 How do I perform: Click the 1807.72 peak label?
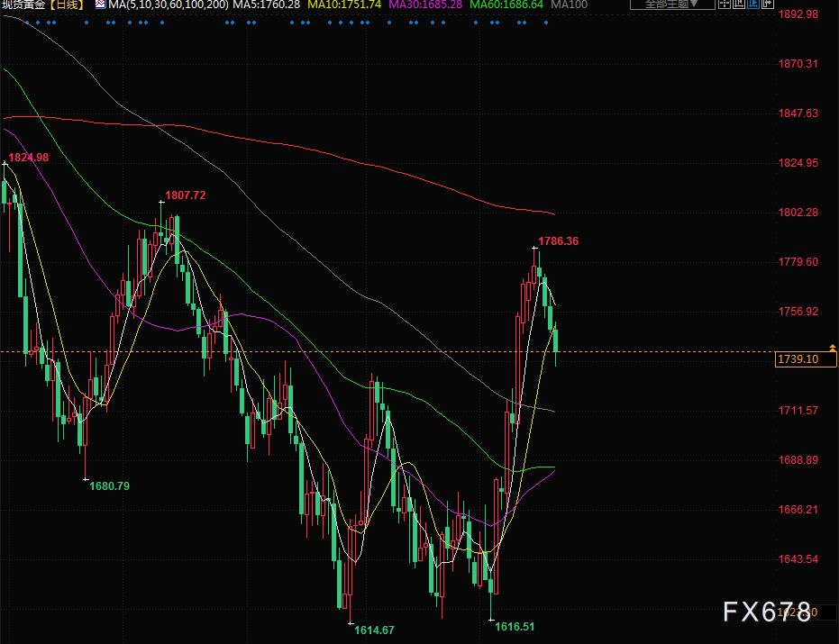click(185, 195)
